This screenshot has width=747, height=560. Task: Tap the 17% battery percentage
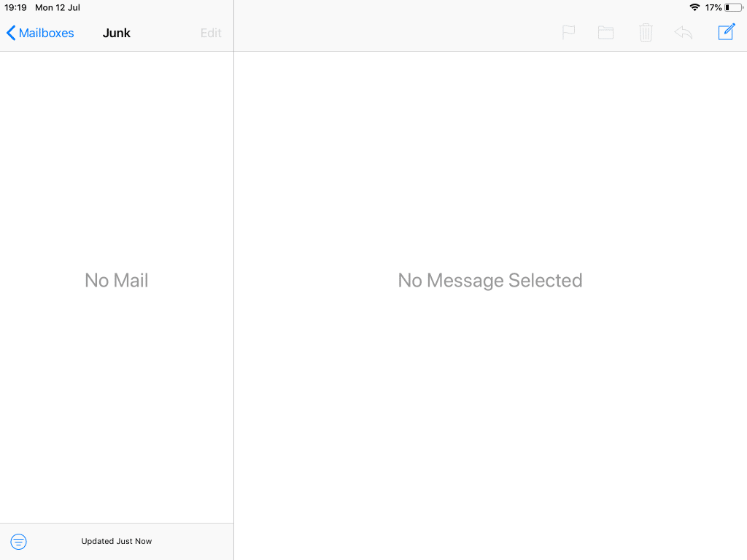click(x=713, y=7)
